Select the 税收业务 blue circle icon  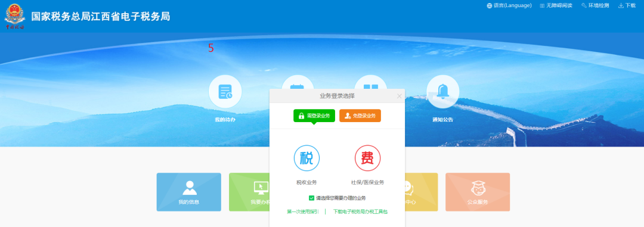pos(306,158)
